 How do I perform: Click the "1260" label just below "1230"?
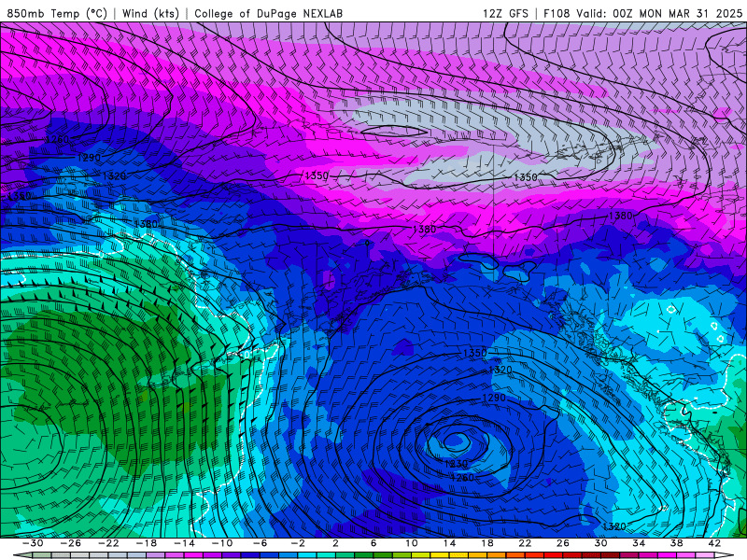point(462,477)
